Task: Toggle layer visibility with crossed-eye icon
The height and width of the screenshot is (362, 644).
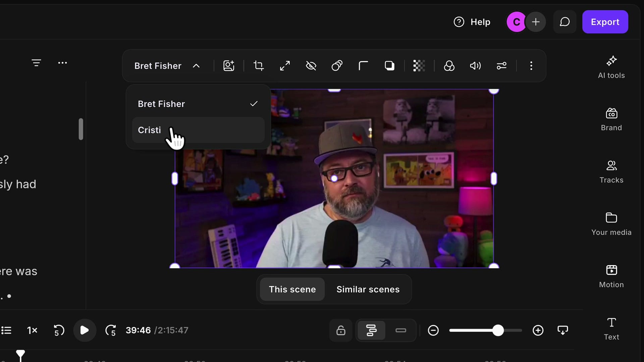Action: click(311, 66)
